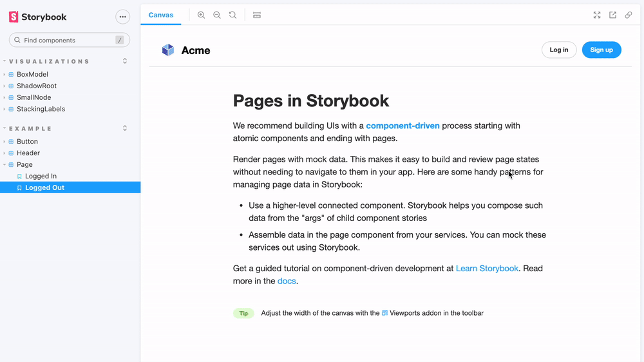
Task: Follow the component-driven link
Action: 402,126
